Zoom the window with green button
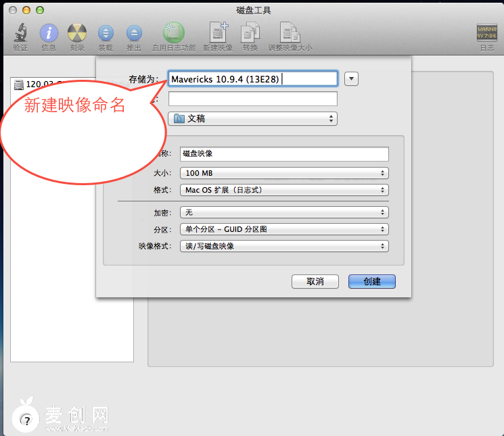The image size is (504, 436). (40, 10)
